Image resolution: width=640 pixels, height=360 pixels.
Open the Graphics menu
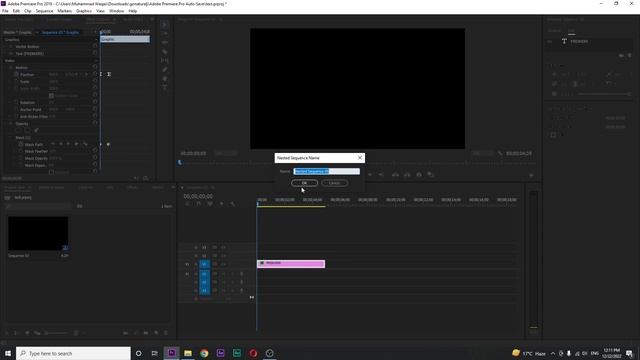tap(84, 11)
